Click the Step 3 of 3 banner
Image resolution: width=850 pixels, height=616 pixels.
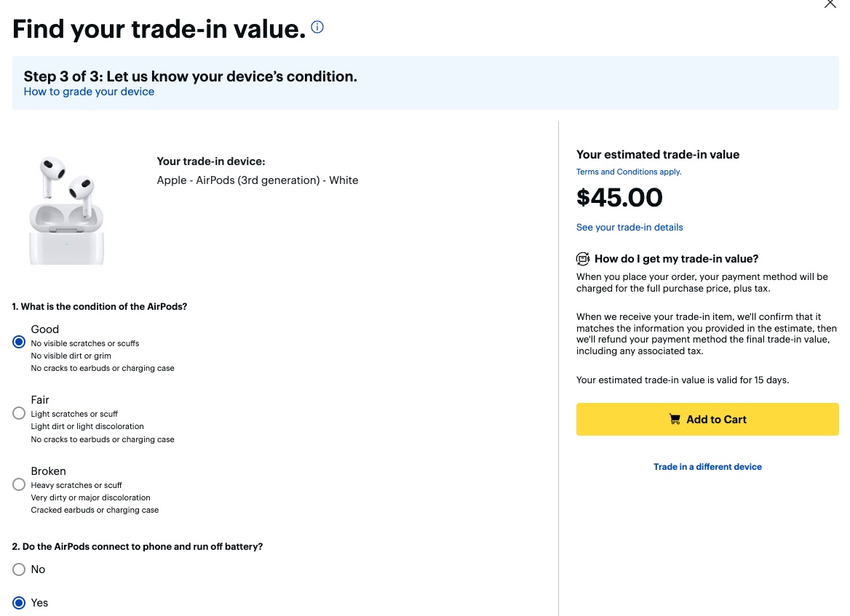coord(190,76)
